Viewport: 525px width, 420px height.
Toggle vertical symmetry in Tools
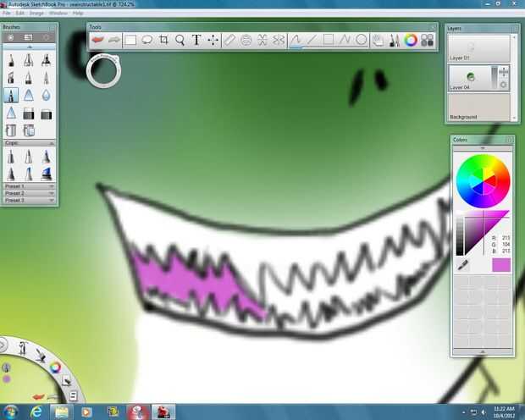coord(279,40)
